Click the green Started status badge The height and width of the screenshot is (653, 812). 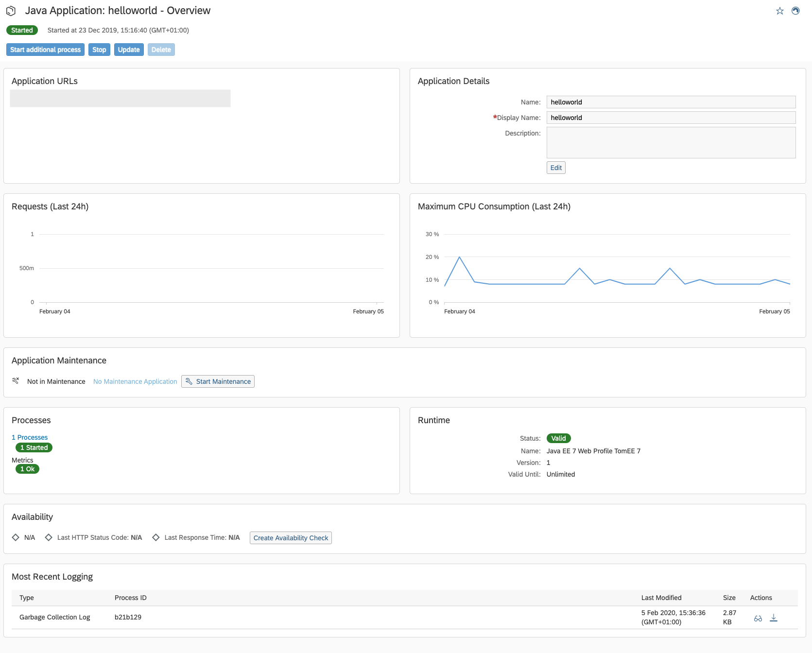[x=21, y=30]
